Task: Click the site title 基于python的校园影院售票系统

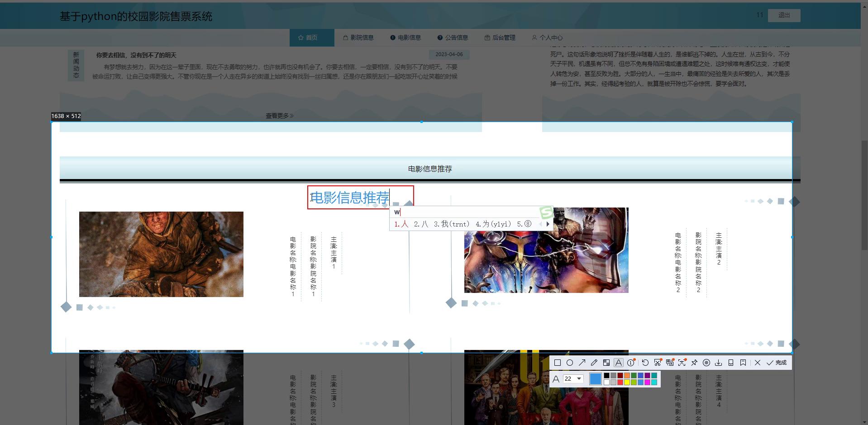Action: (x=136, y=16)
